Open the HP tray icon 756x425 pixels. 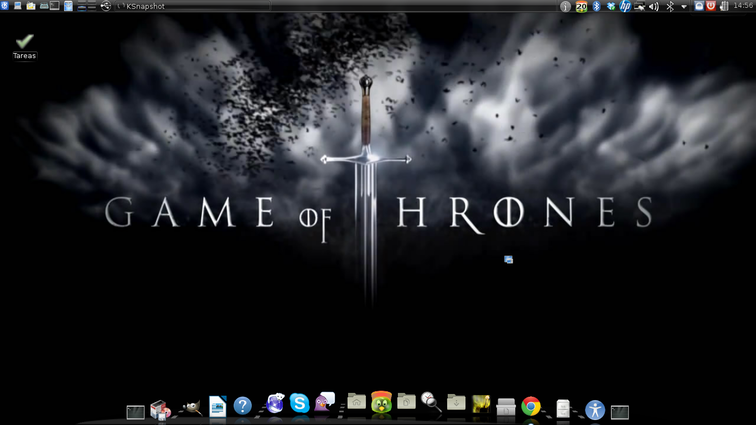click(625, 6)
